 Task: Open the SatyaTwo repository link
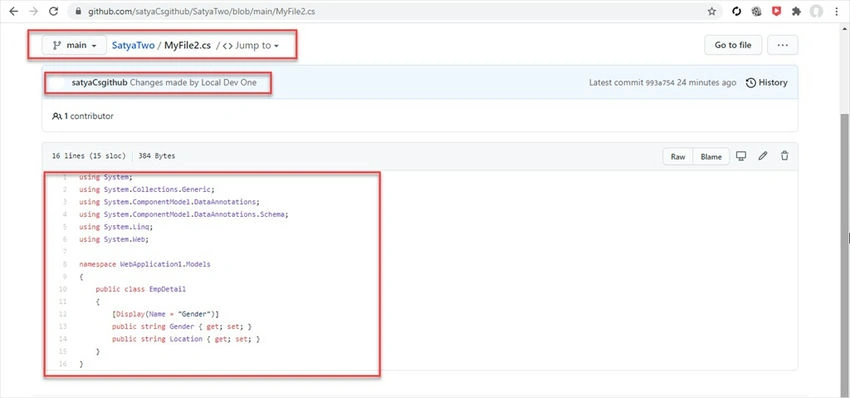(133, 46)
